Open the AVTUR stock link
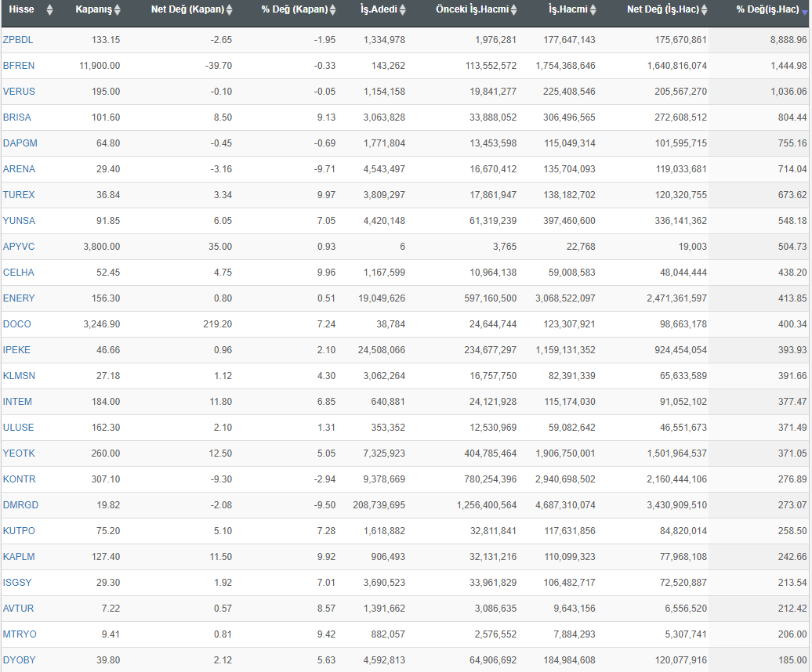 (x=18, y=609)
